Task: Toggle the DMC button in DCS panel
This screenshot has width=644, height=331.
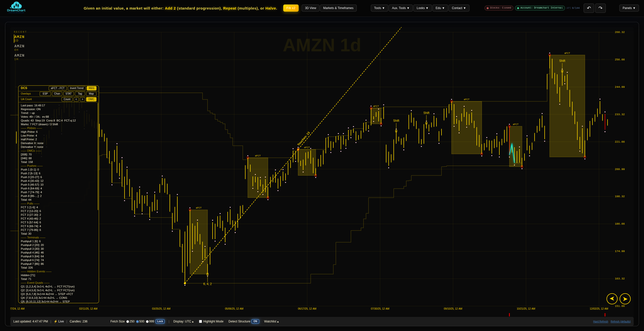Action: (x=91, y=99)
